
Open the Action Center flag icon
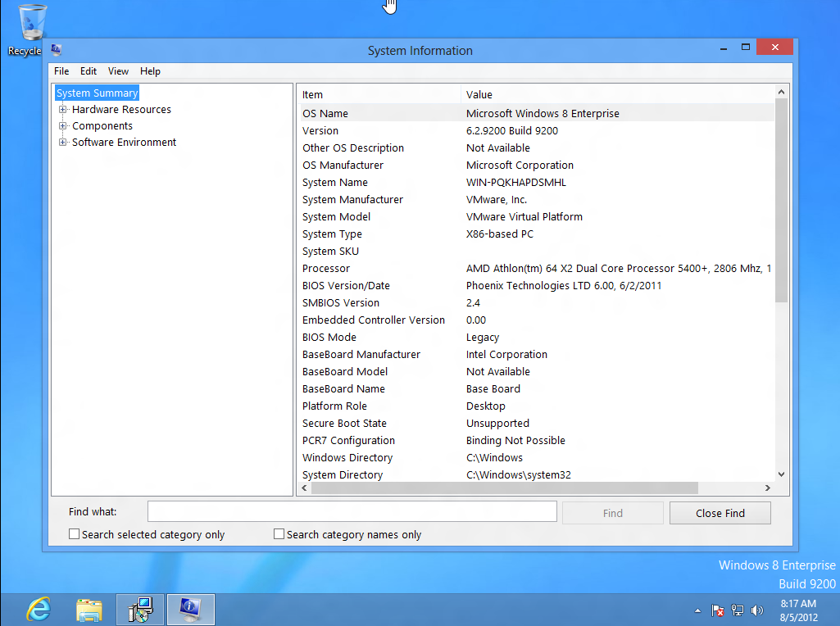(x=717, y=610)
